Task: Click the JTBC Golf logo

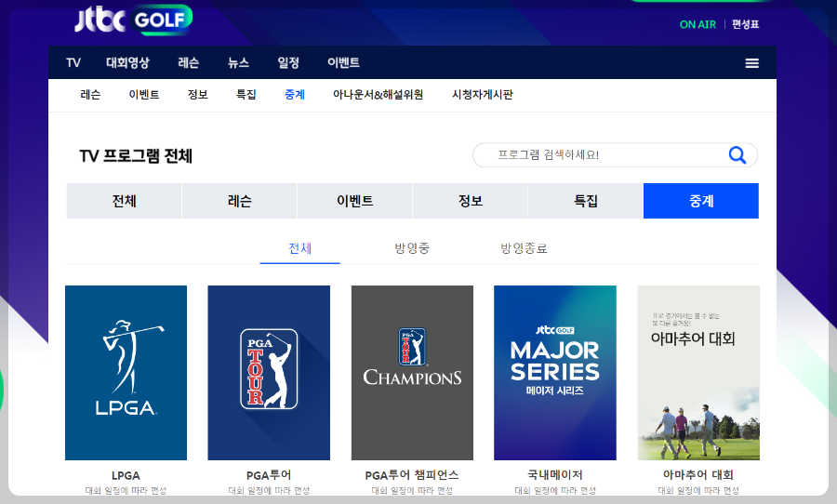Action: point(133,20)
